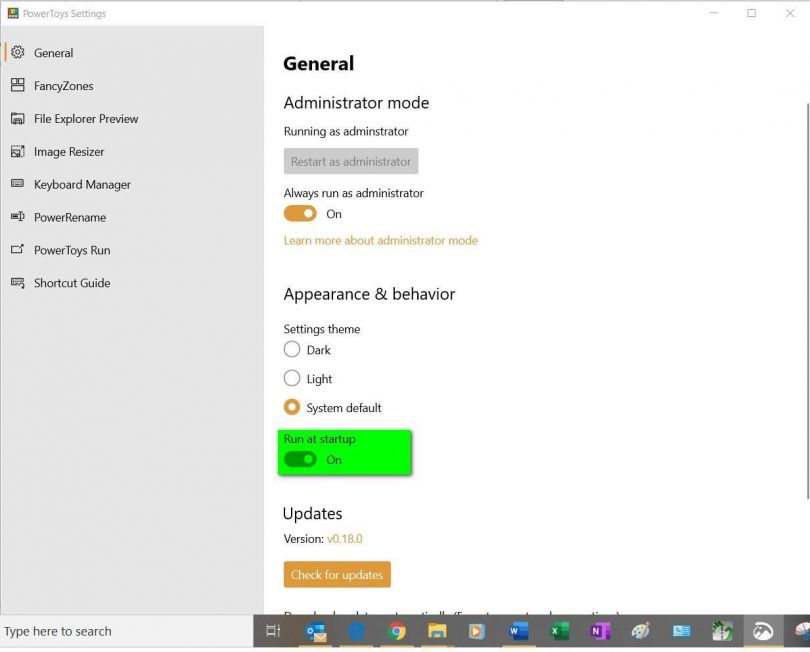Launch Excel from the taskbar
This screenshot has width=810, height=652.
tap(559, 631)
